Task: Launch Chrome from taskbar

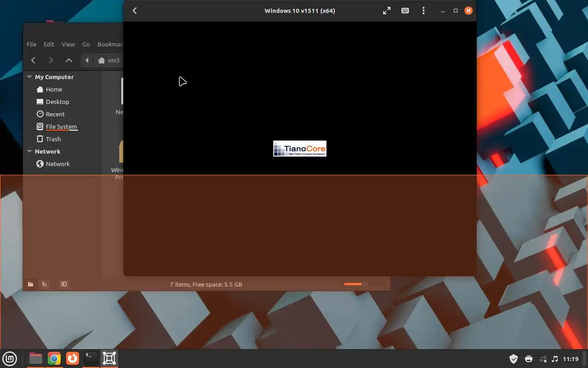Action: [x=54, y=358]
